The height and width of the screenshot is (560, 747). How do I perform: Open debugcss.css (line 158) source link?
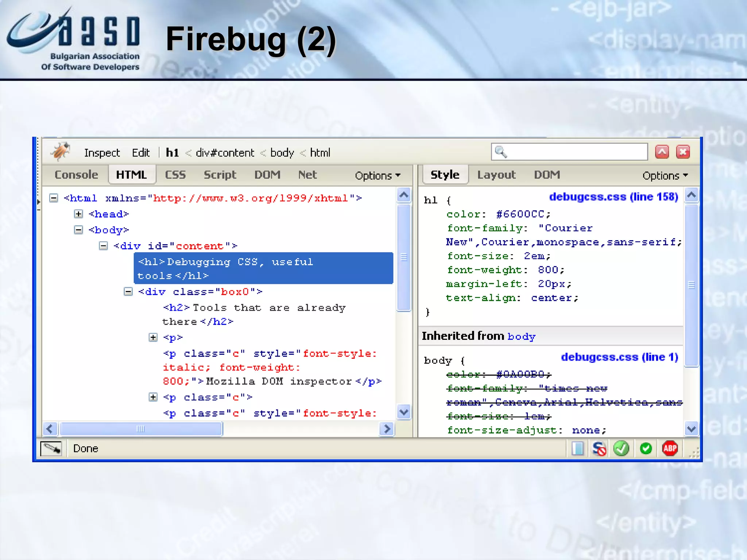pos(614,197)
